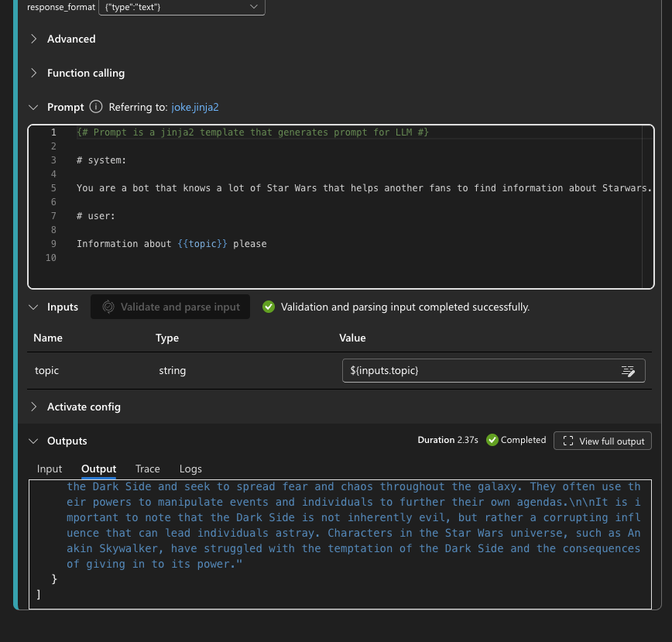Expand the Advanced section
672x642 pixels.
pos(34,39)
